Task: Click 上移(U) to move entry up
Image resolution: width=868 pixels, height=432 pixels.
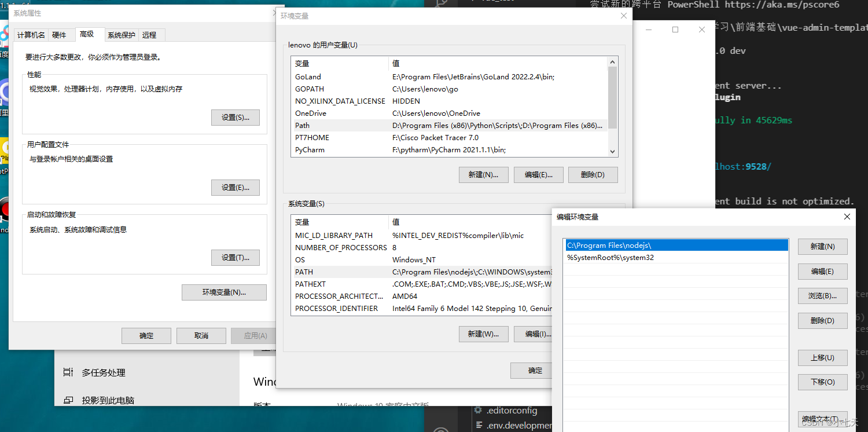Action: click(822, 358)
